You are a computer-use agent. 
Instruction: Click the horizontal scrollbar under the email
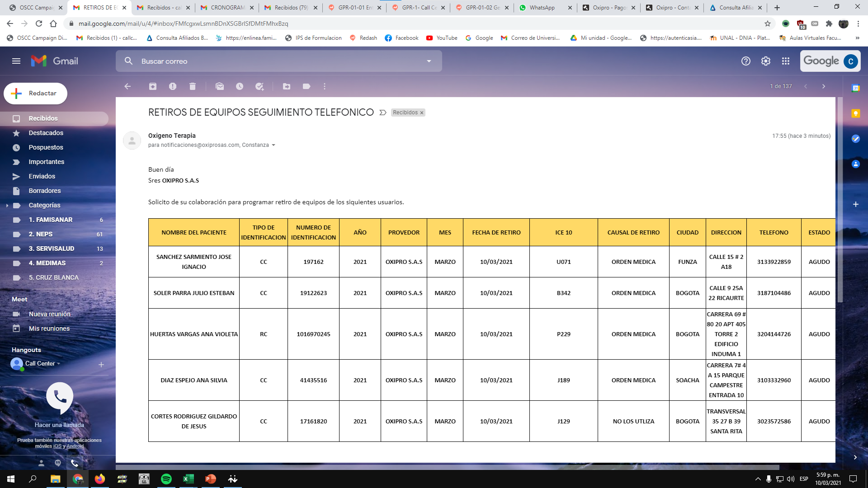pyautogui.click(x=448, y=467)
